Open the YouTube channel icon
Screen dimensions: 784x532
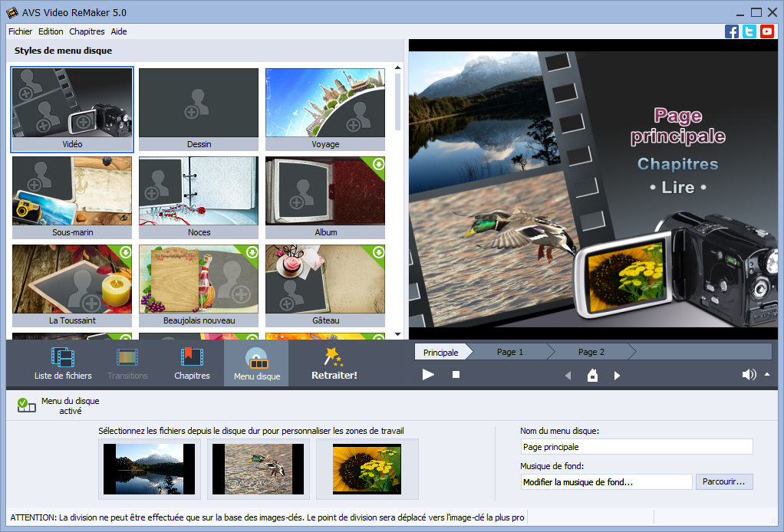767,31
